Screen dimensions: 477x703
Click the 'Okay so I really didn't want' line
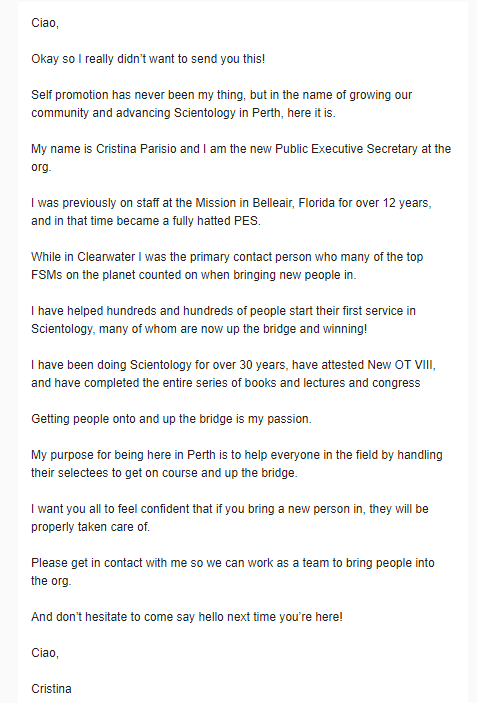(x=148, y=59)
